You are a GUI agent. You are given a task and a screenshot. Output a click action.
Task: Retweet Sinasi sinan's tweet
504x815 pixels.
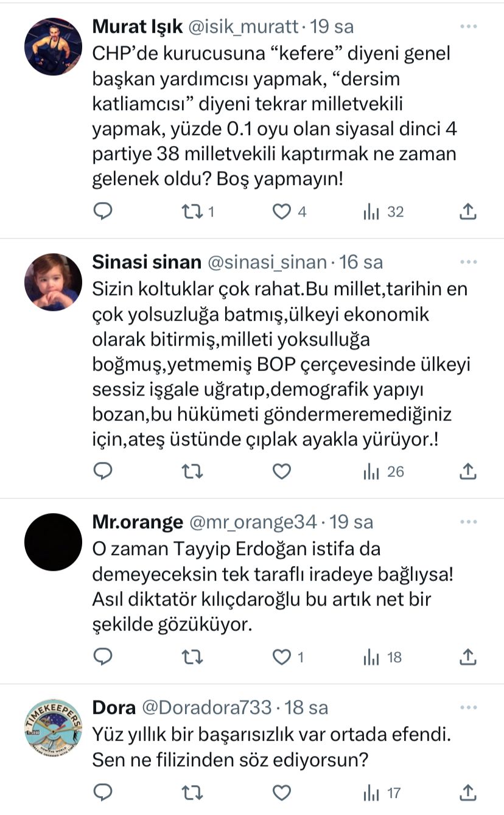coord(192,471)
